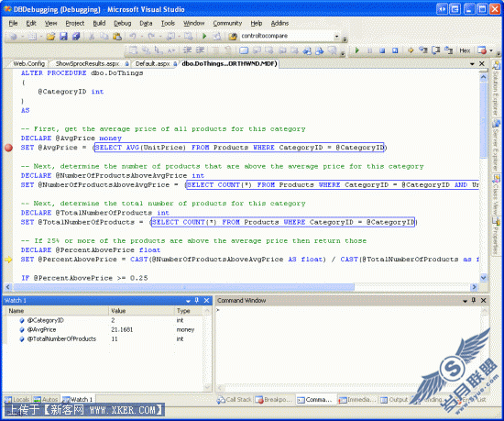Undo the last action via toolbar
The width and height of the screenshot is (504, 421).
[x=133, y=37]
